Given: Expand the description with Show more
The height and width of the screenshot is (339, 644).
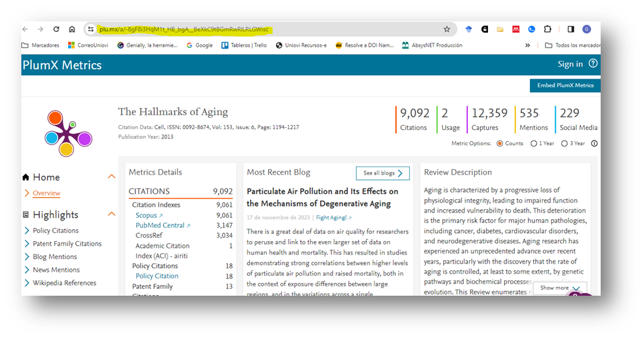Looking at the screenshot, I should (559, 288).
